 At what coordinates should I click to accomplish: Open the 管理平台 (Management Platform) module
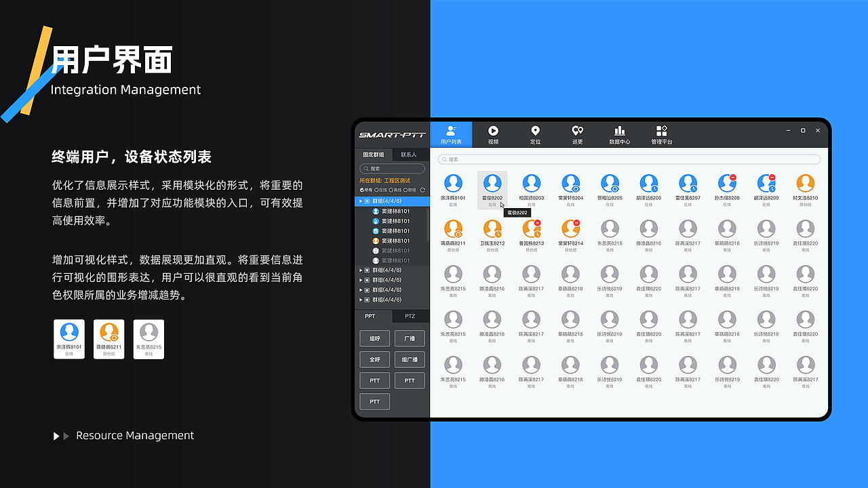[661, 134]
